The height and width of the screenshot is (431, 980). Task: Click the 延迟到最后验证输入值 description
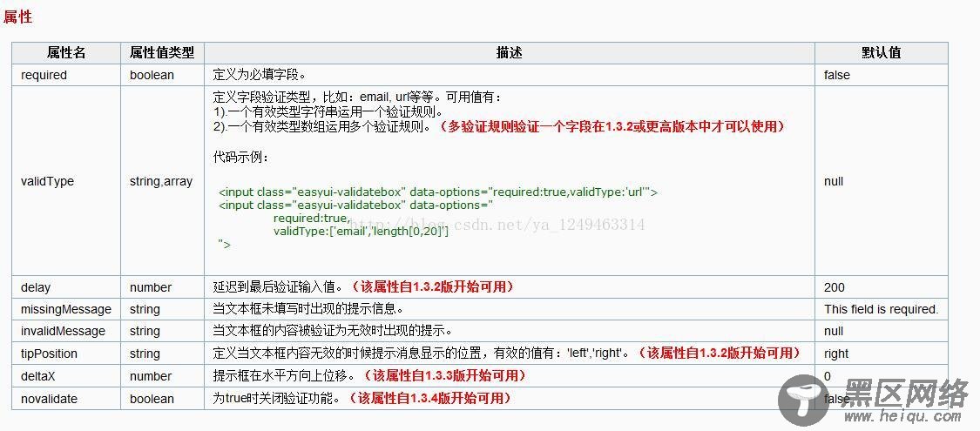(278, 287)
